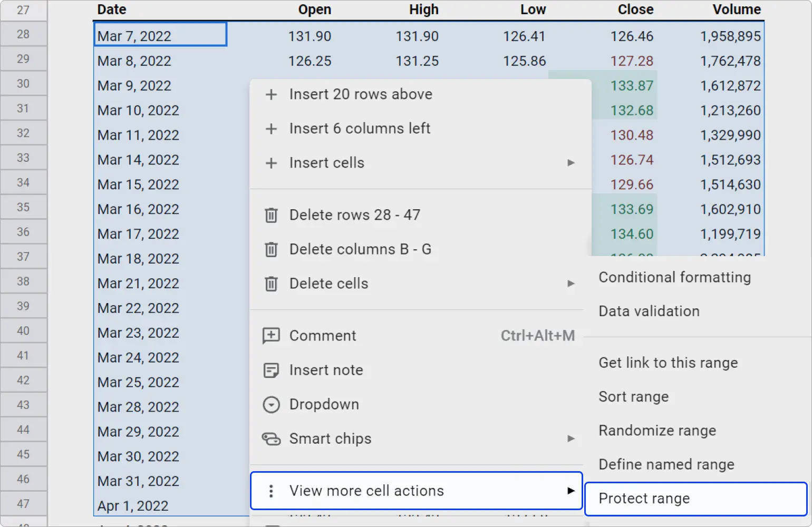Expand the Insert cells submenu arrow
Screen dimensions: 812x527
[571, 163]
